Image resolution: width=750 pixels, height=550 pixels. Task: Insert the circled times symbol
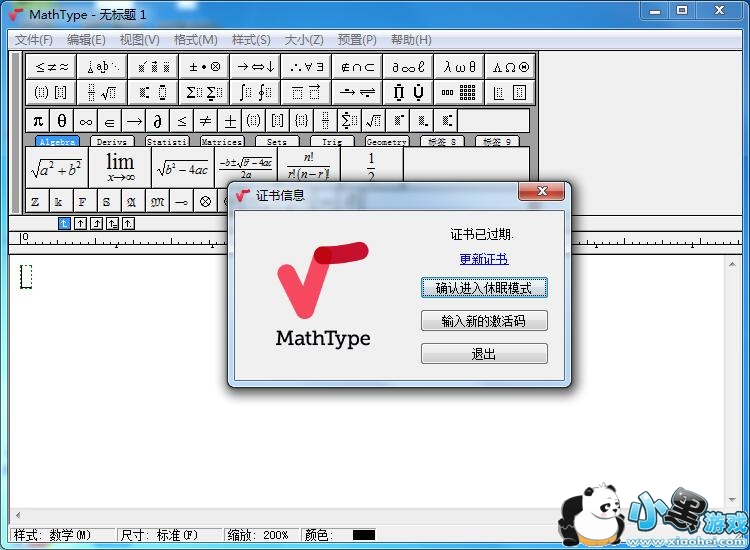click(206, 202)
